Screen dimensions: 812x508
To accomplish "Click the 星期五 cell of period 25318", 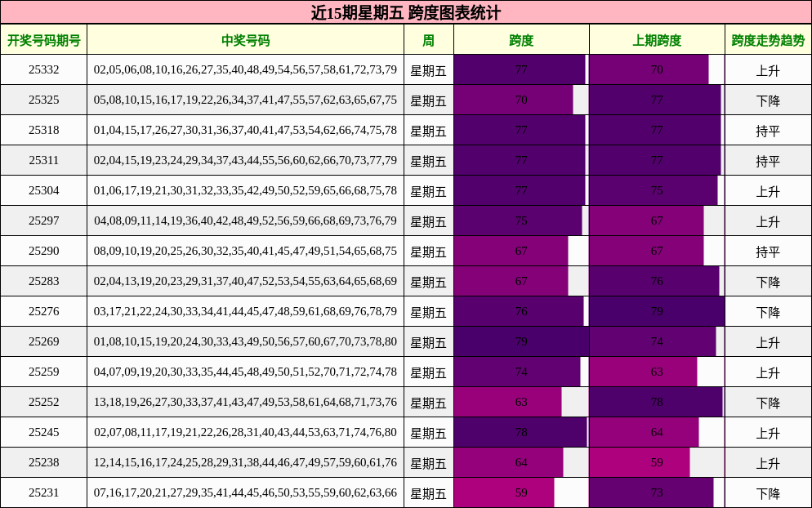I will [426, 131].
